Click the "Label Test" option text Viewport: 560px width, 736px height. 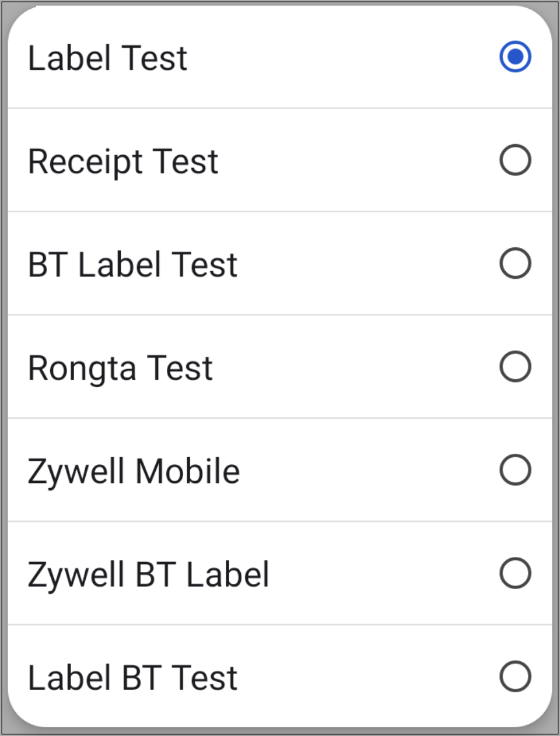click(108, 58)
